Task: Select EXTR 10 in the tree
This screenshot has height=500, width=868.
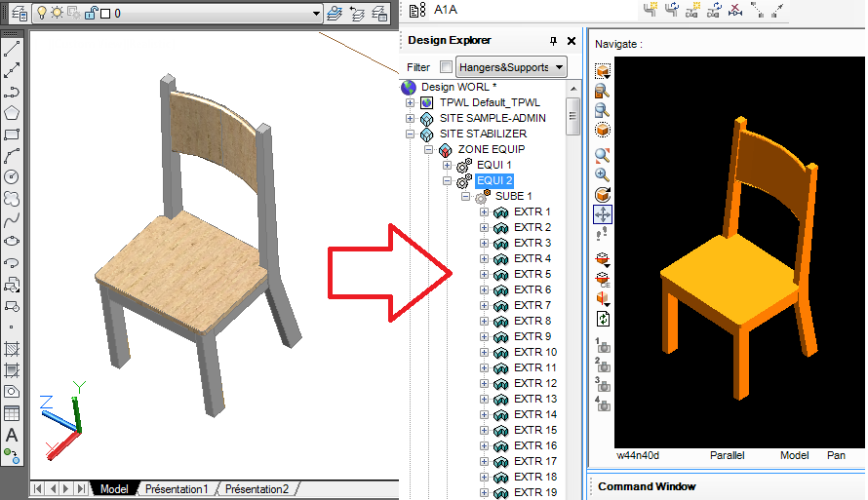Action: pos(535,352)
